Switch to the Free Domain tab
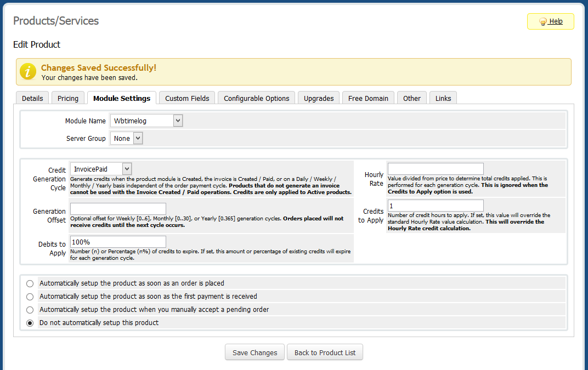Screen dimensions: 588x370 click(x=367, y=98)
